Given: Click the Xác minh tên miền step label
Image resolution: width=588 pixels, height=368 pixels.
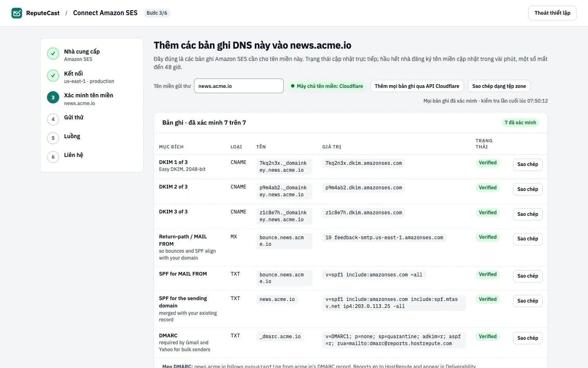Looking at the screenshot, I should pos(89,95).
